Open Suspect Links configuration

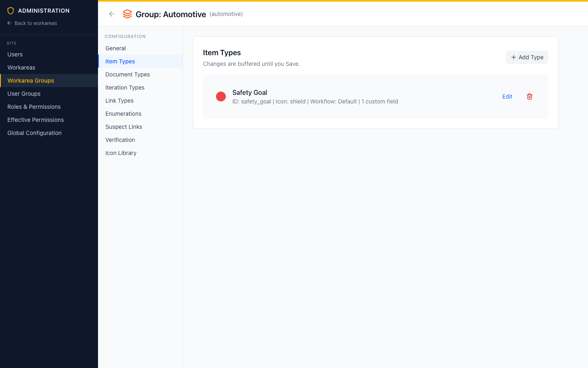point(140,127)
